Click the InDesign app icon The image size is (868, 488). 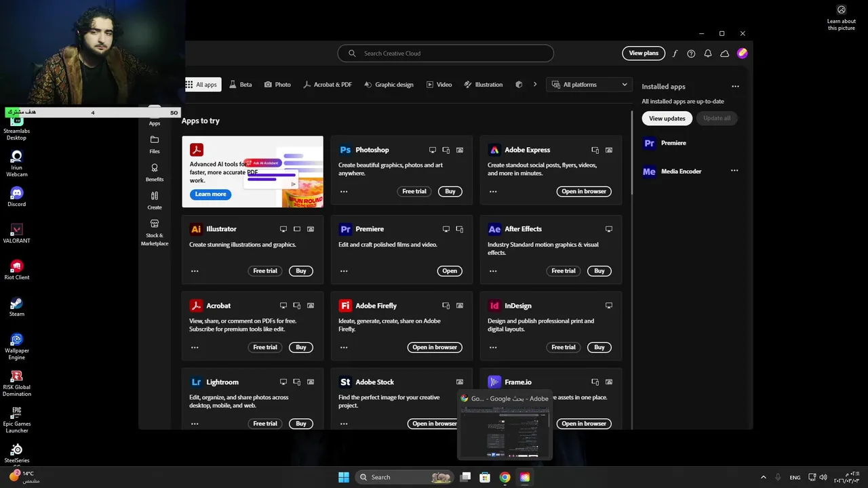(494, 306)
